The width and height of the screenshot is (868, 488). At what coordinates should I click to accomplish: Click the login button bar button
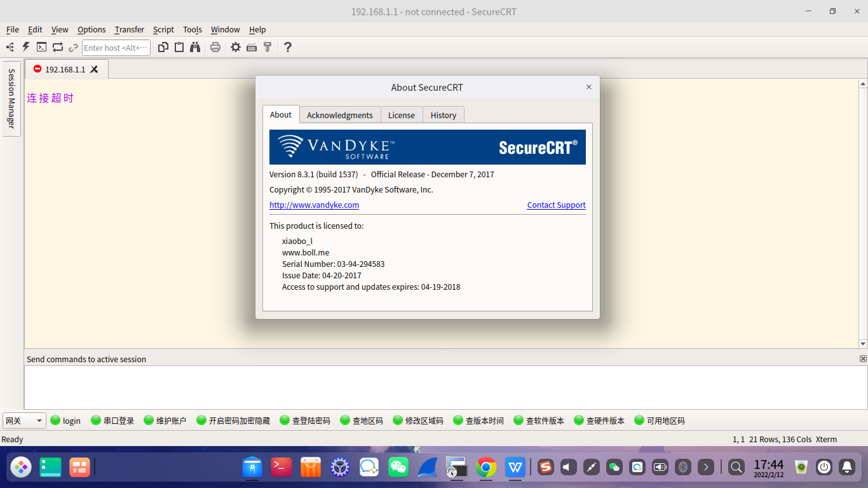65,421
